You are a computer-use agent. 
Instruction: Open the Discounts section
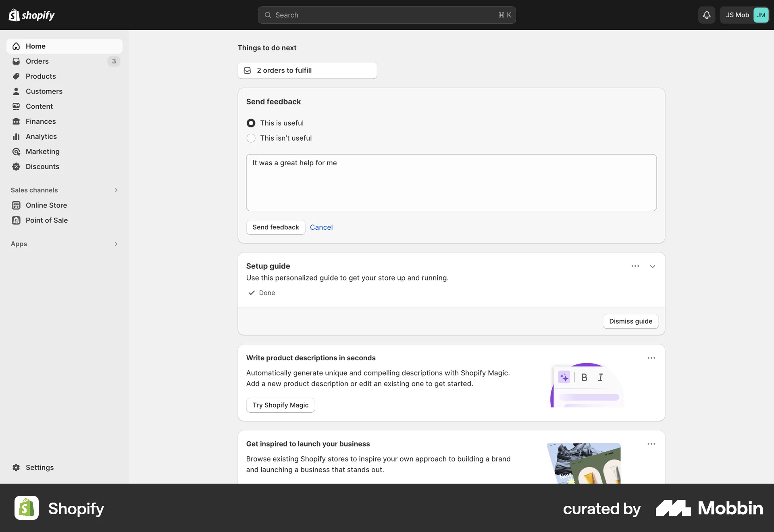(43, 166)
